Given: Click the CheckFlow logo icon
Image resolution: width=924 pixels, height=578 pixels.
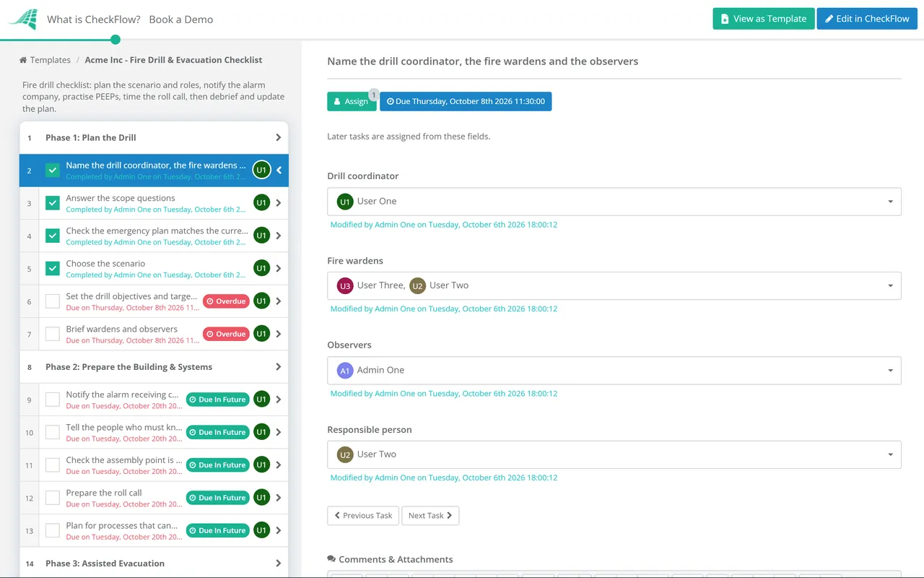Looking at the screenshot, I should 23,19.
